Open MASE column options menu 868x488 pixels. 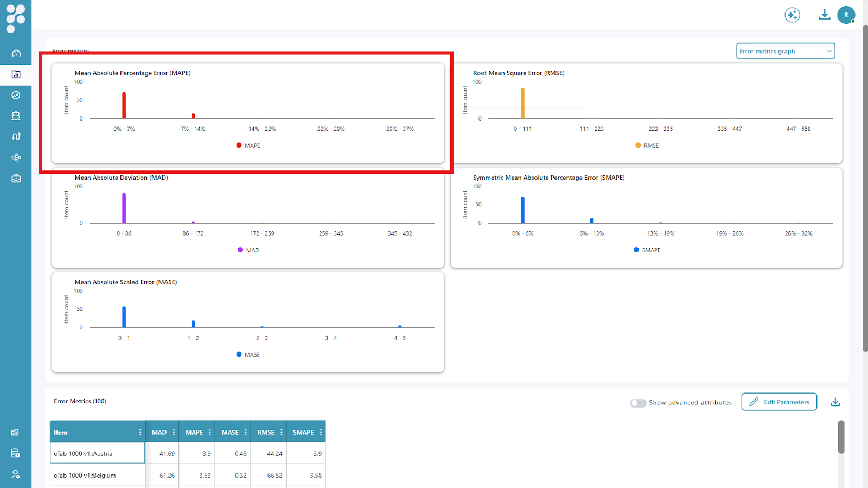246,432
